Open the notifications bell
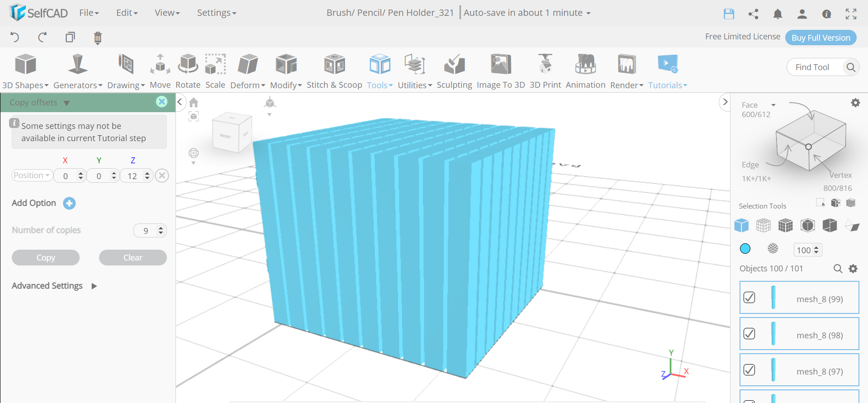The width and height of the screenshot is (868, 403). click(778, 14)
